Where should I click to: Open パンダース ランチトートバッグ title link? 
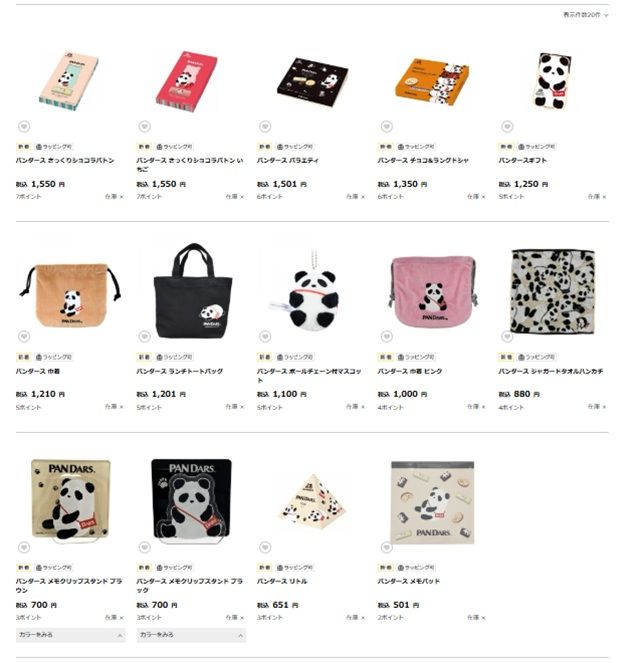pos(180,371)
